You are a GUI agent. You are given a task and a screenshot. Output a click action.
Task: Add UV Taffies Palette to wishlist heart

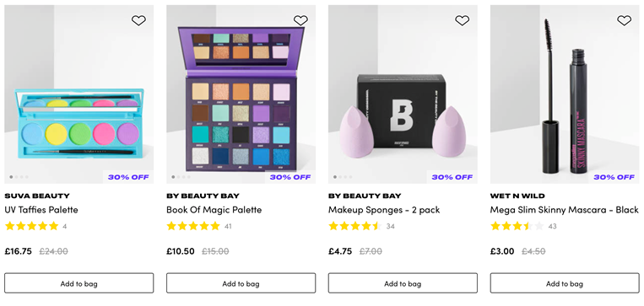138,20
